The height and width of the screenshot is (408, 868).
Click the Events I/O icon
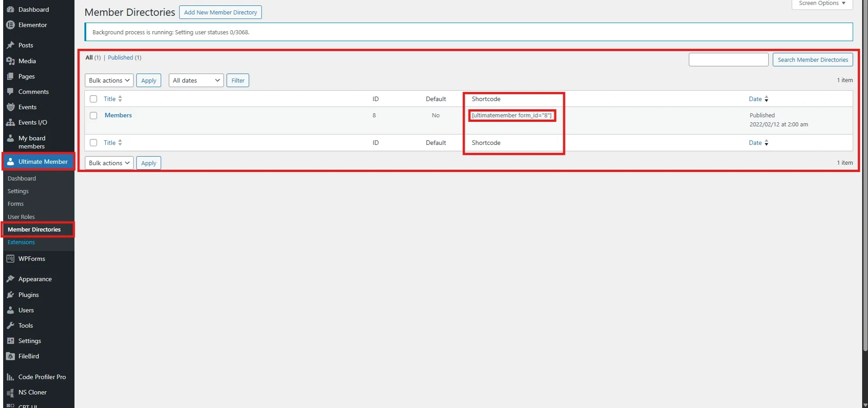pos(10,122)
